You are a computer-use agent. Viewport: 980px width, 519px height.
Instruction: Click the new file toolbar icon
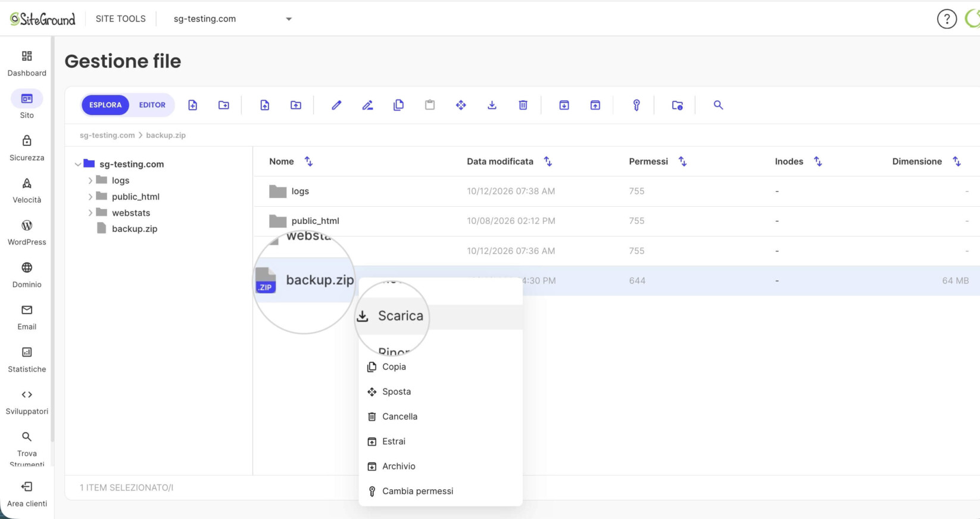(193, 105)
